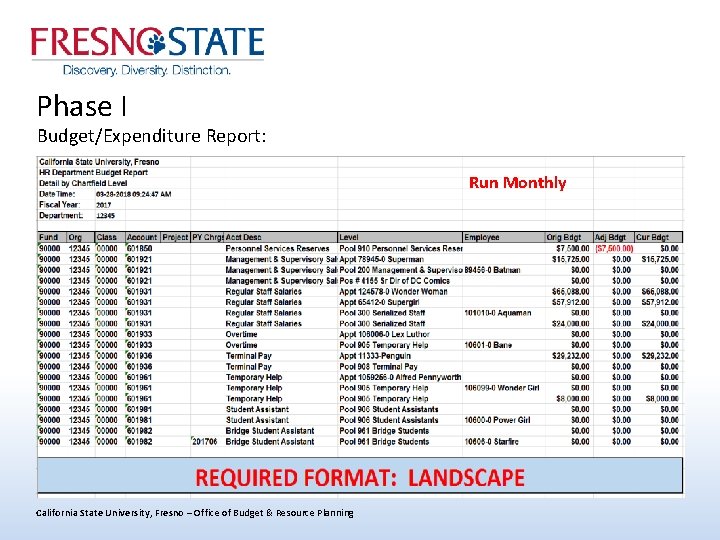Click the Orig Bdgt $7,500.00 value
The width and height of the screenshot is (720, 540).
tap(573, 248)
